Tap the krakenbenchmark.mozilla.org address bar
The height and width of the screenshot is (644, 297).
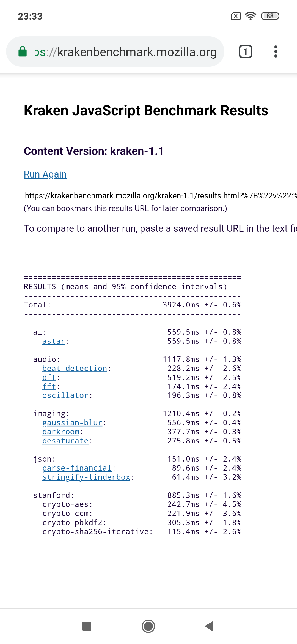[125, 52]
